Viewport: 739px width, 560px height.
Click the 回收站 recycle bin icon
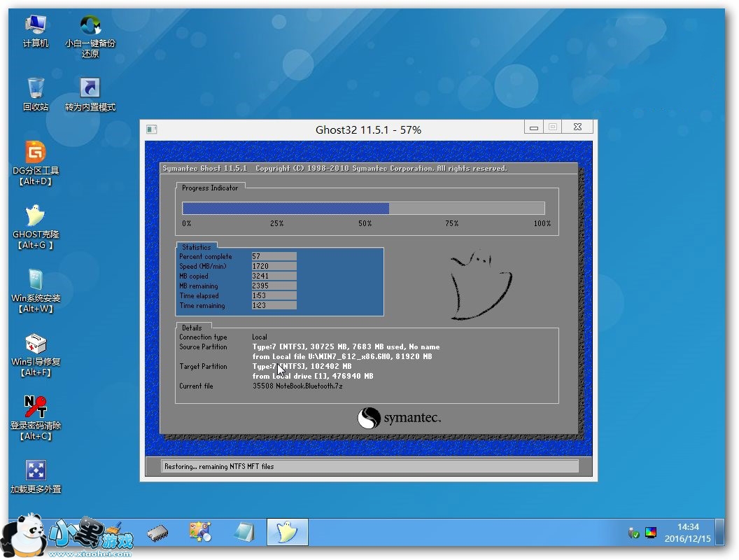pos(36,89)
